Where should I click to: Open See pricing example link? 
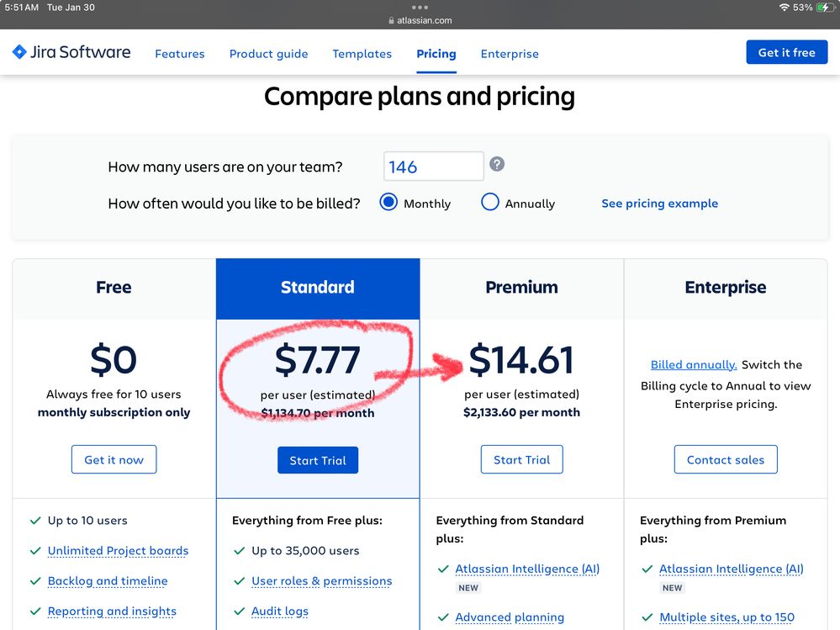pos(659,204)
